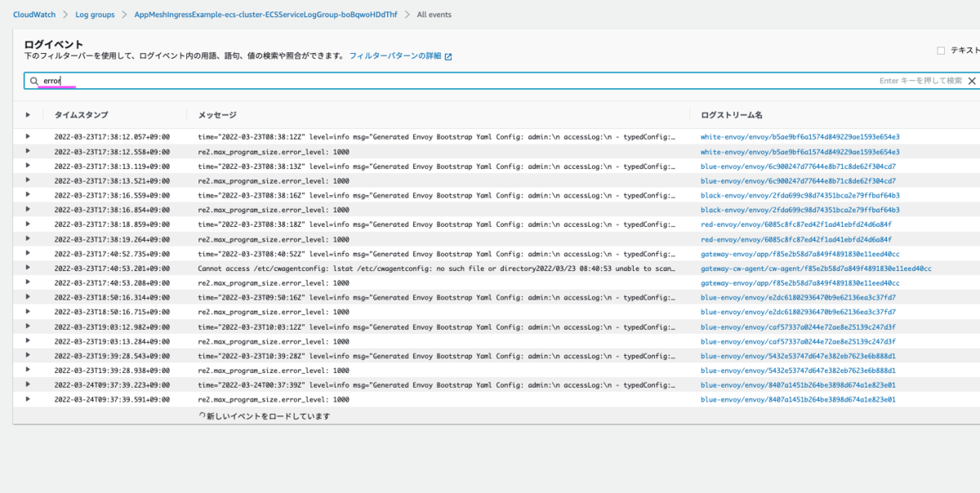Expand the 17:38:12.558 log event row
The height and width of the screenshot is (493, 980).
point(28,151)
